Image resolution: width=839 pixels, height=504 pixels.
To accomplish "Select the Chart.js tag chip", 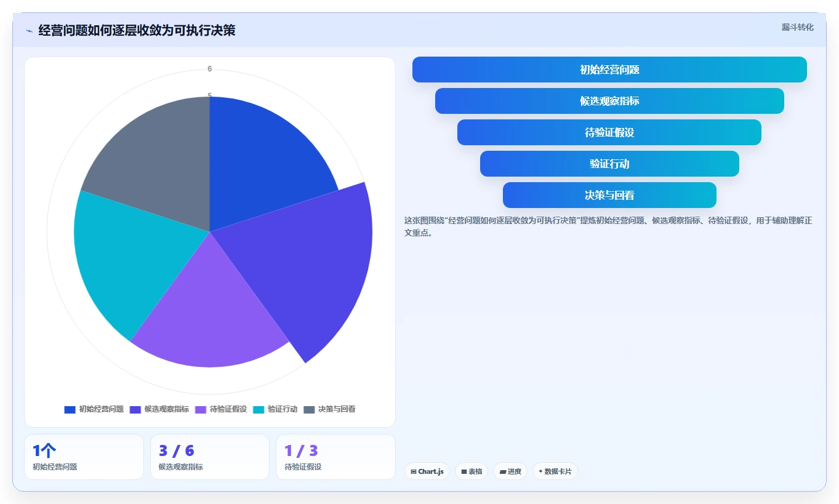I will pos(427,471).
